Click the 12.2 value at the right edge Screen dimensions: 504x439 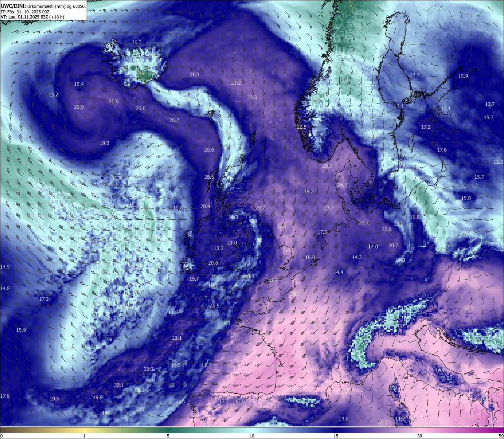[498, 162]
